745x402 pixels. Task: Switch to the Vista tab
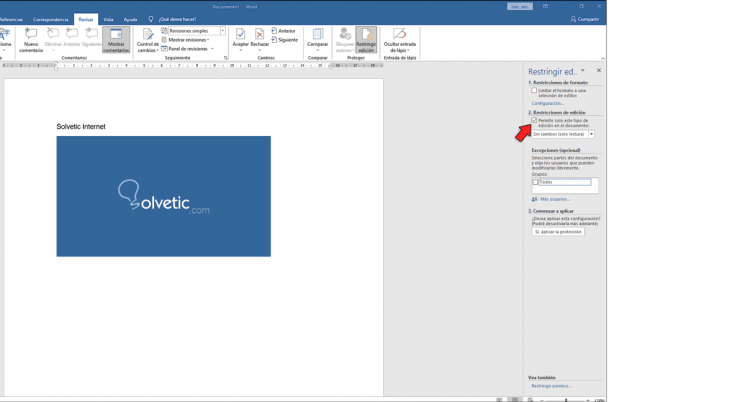coord(108,19)
